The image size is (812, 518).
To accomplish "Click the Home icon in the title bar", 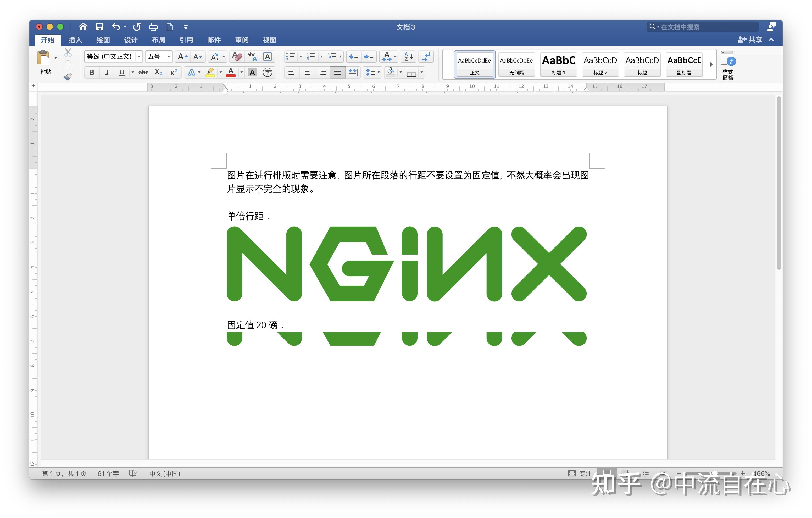I will point(83,27).
